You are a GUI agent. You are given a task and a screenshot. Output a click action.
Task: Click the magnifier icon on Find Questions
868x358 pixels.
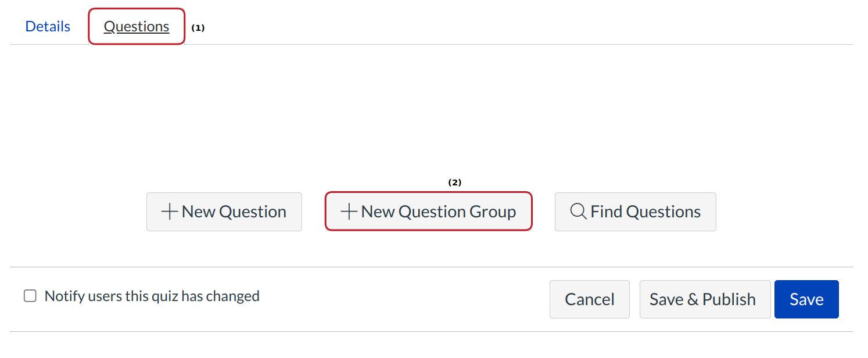pos(578,212)
